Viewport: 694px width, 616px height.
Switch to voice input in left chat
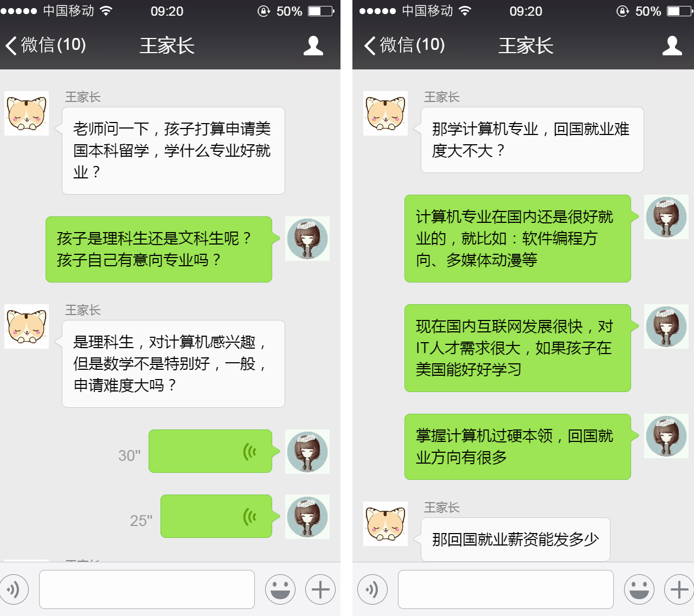pos(13,589)
